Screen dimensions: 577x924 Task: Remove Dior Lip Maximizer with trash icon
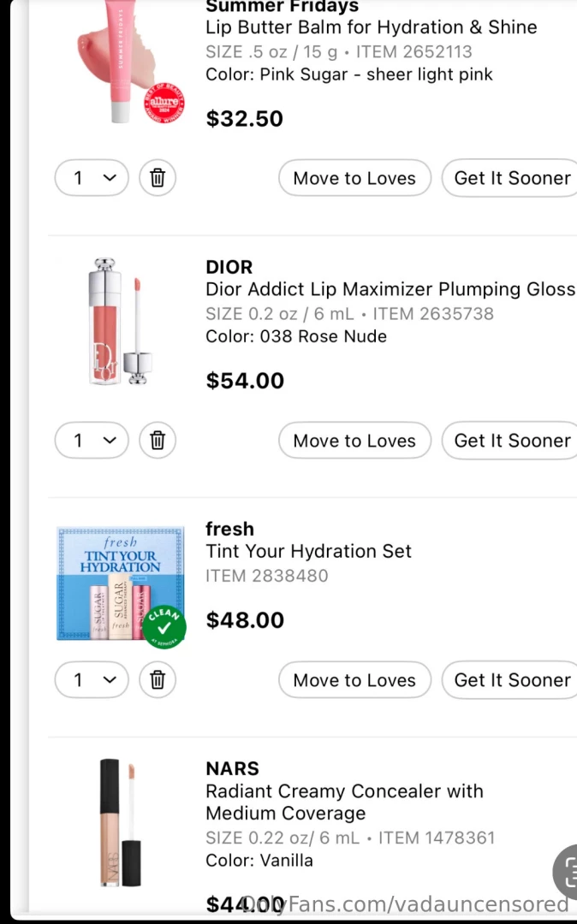[x=158, y=441]
